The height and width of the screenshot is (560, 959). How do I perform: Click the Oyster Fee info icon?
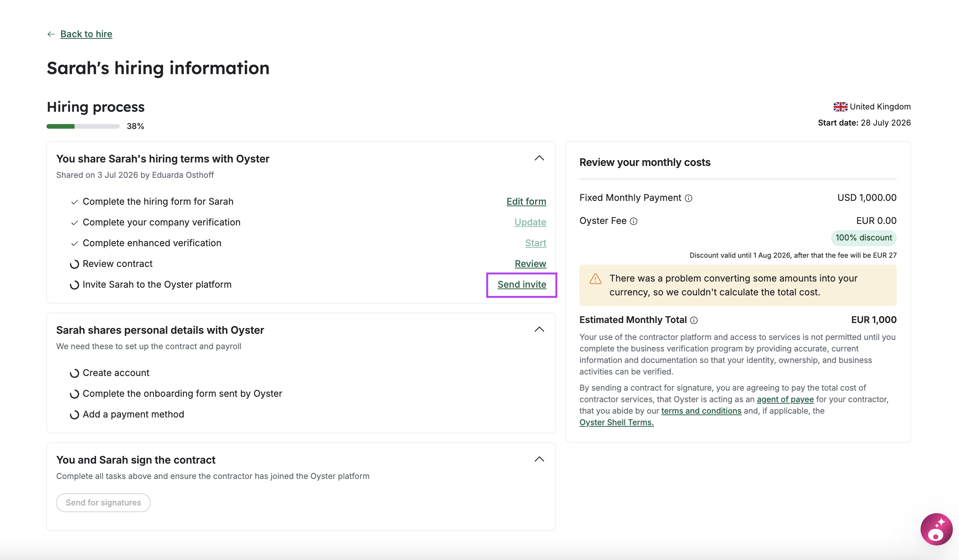click(634, 221)
